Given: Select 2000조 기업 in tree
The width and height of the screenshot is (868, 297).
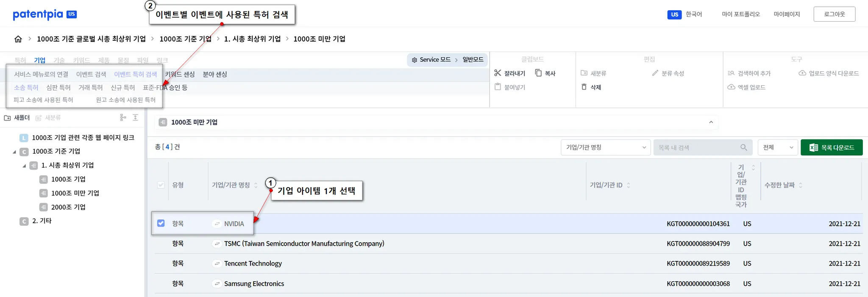Looking at the screenshot, I should tap(68, 207).
